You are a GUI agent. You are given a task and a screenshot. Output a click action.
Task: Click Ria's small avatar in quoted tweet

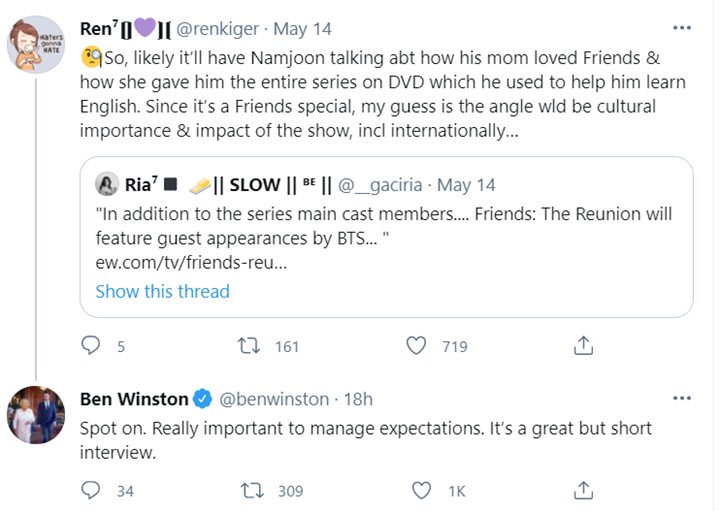pos(107,185)
